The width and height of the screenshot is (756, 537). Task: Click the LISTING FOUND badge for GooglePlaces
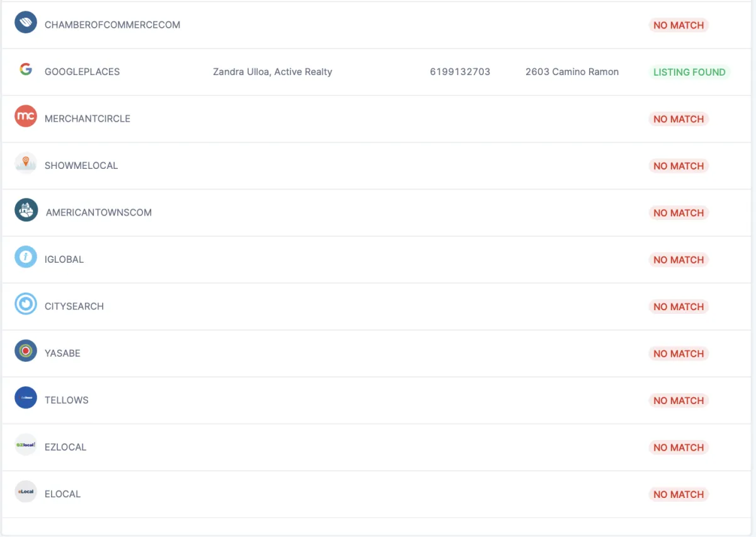point(689,72)
